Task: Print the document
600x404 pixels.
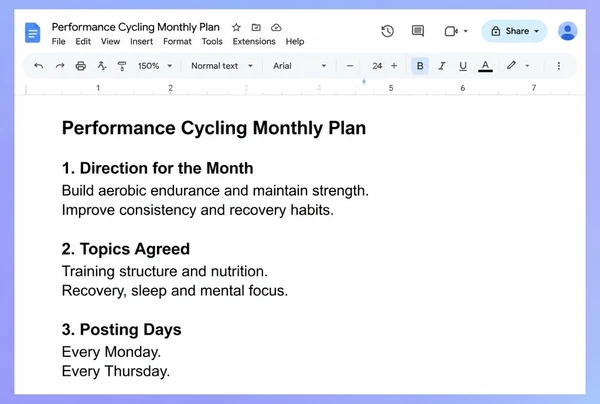Action: point(80,66)
